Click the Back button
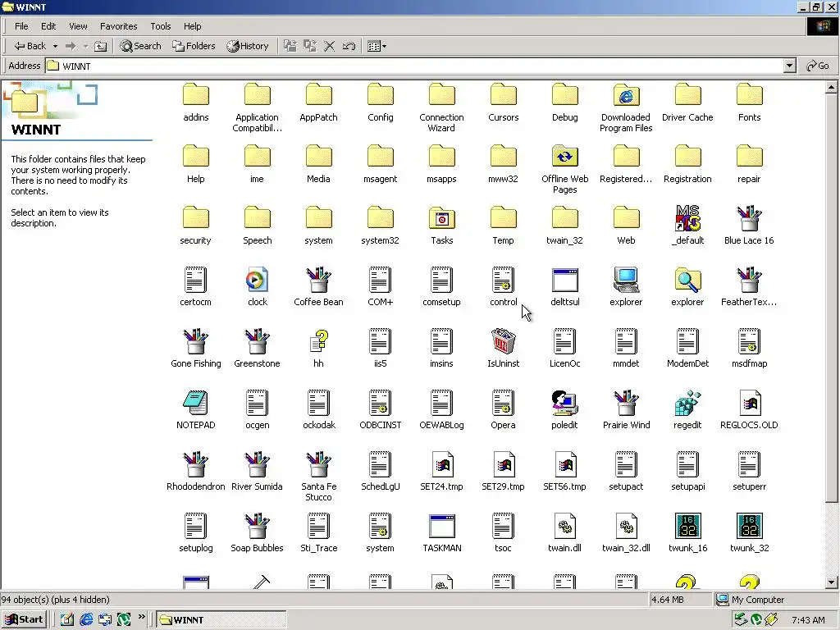This screenshot has width=840, height=630. (30, 46)
